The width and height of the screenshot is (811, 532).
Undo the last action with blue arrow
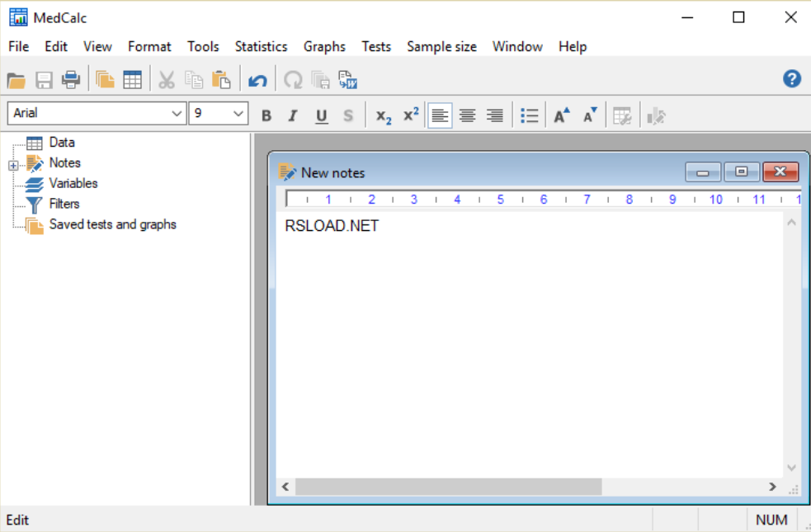pyautogui.click(x=257, y=80)
